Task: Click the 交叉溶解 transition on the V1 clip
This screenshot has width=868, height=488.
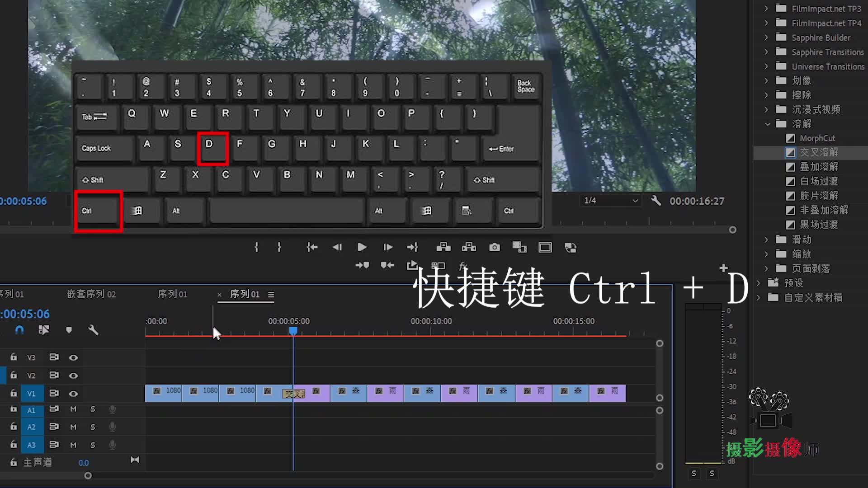Action: coord(294,394)
